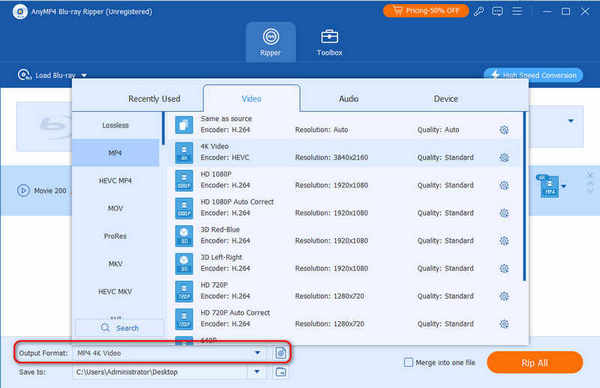The image size is (600, 388).
Task: Click the format Search box
Action: [x=119, y=328]
